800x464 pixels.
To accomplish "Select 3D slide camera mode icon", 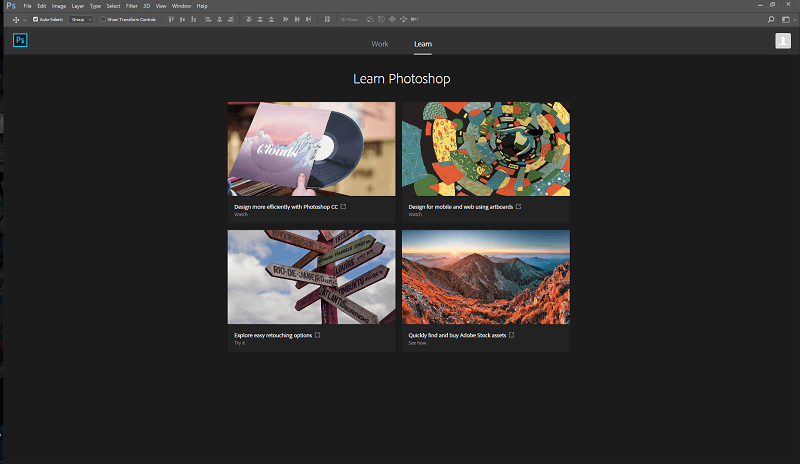I will pyautogui.click(x=404, y=19).
